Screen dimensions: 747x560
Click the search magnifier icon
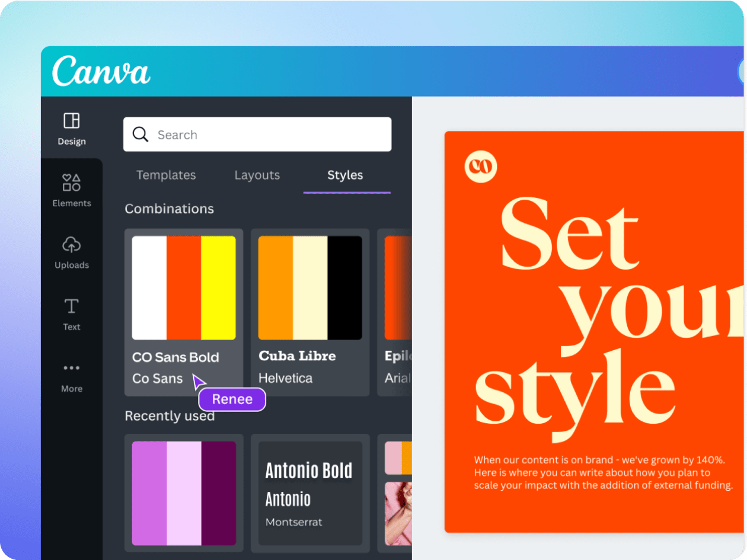coord(140,135)
